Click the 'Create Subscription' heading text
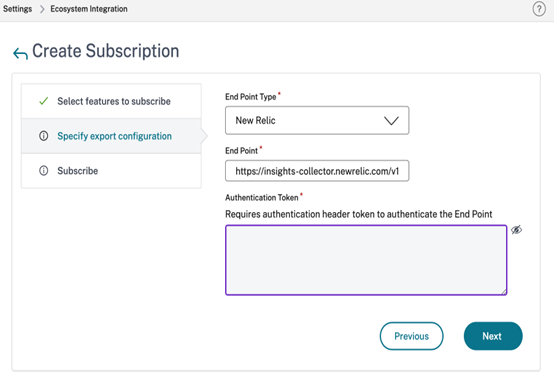Image resolution: width=554 pixels, height=379 pixels. (x=106, y=51)
